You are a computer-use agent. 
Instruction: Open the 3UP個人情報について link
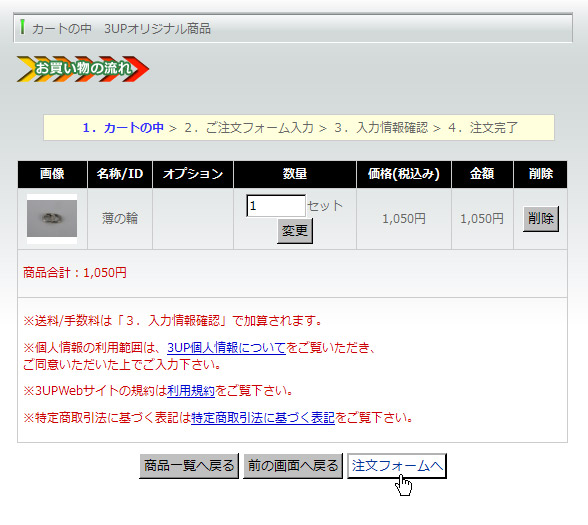(x=226, y=348)
